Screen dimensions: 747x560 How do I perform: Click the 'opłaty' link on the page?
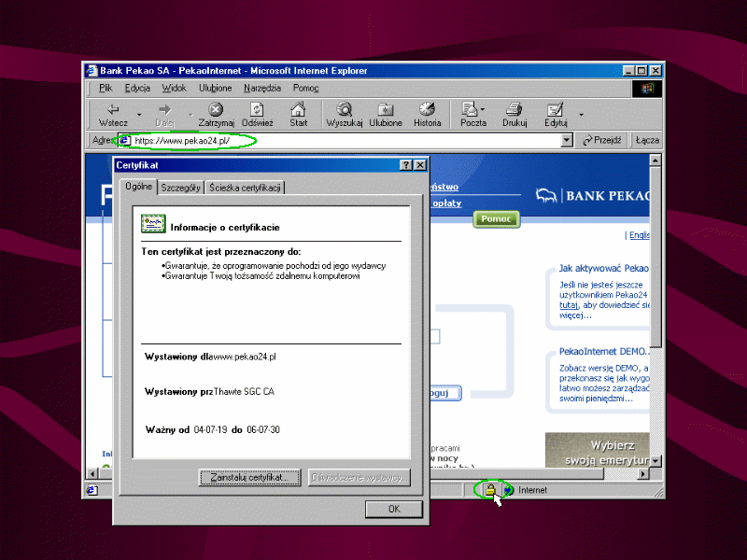[x=447, y=203]
